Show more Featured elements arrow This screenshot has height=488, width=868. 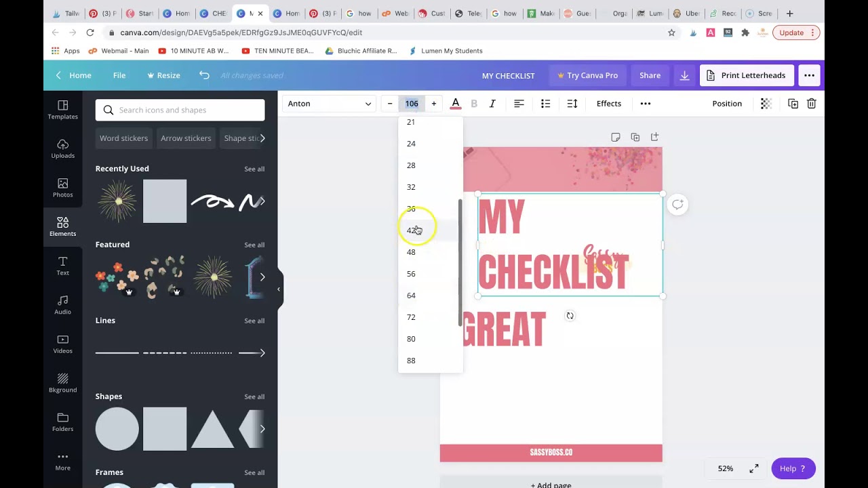pos(262,277)
